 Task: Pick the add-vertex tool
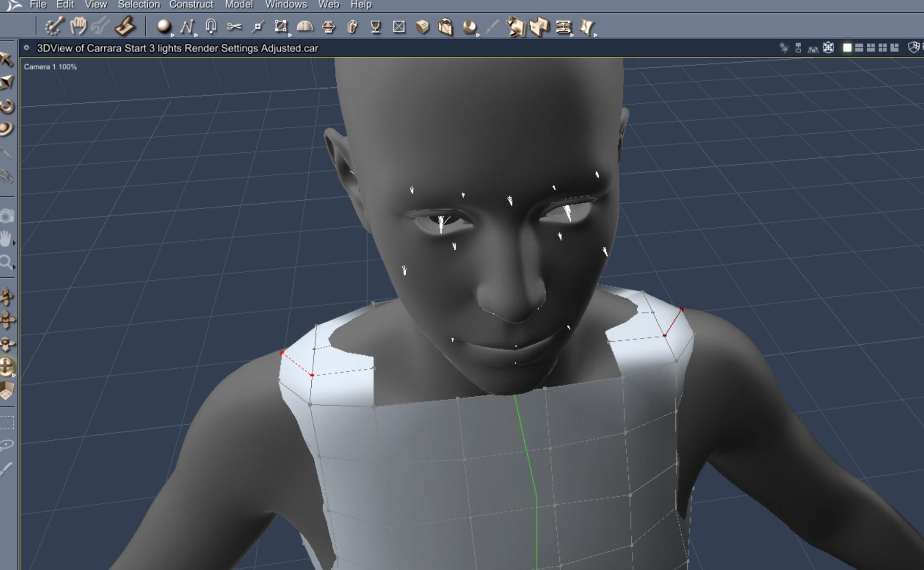click(x=257, y=26)
